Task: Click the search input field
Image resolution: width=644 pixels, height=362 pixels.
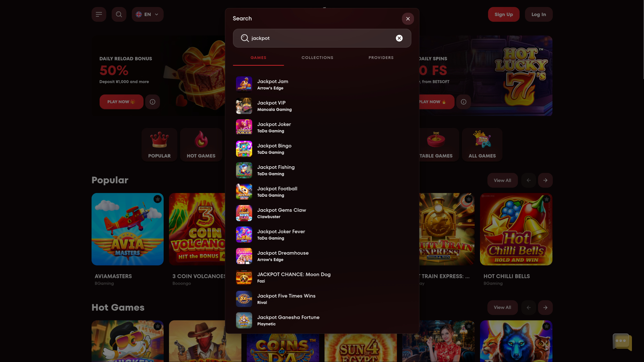Action: coord(322,38)
